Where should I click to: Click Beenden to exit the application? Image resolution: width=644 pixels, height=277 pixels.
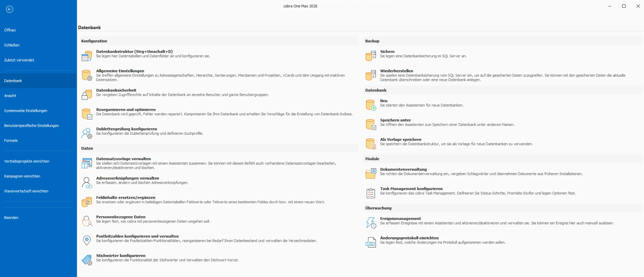click(x=11, y=218)
